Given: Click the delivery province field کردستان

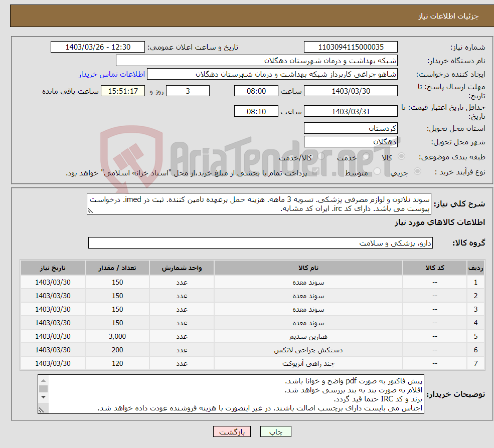Looking at the screenshot, I should coord(351,128).
